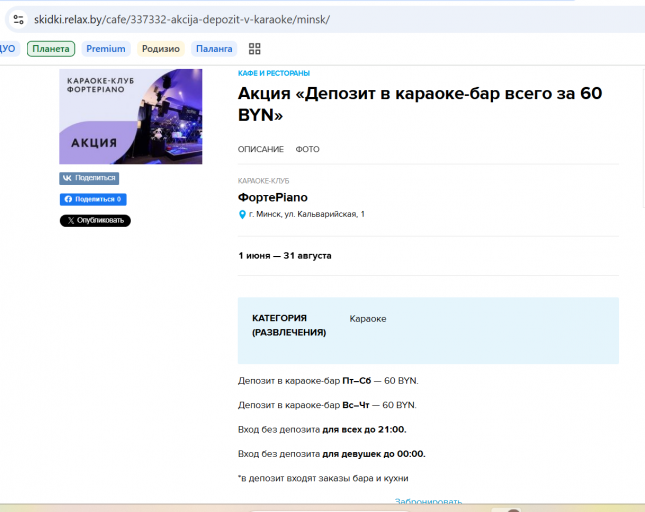Click the address bar URL skidki.relax.by
Viewport: 645px width, 512px height.
pos(181,19)
